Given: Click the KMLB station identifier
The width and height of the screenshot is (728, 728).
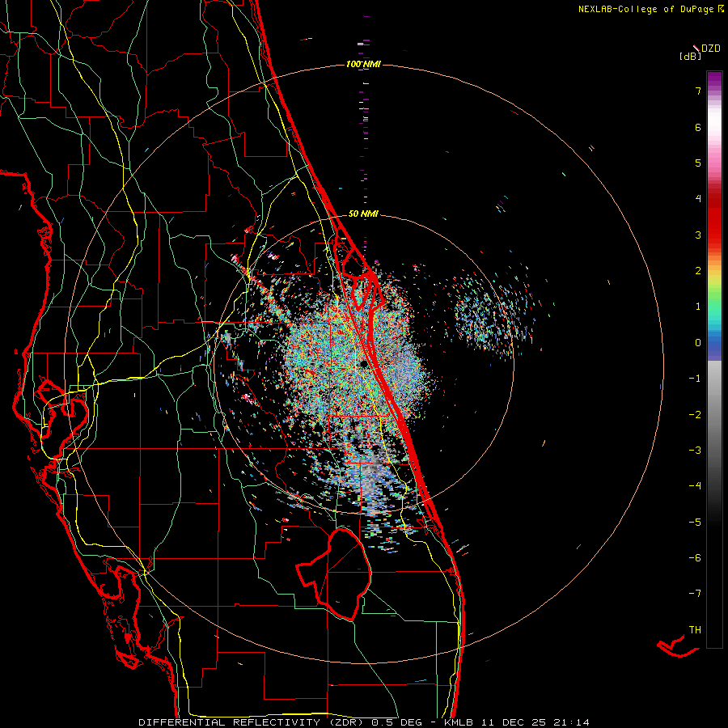Looking at the screenshot, I should 459,722.
